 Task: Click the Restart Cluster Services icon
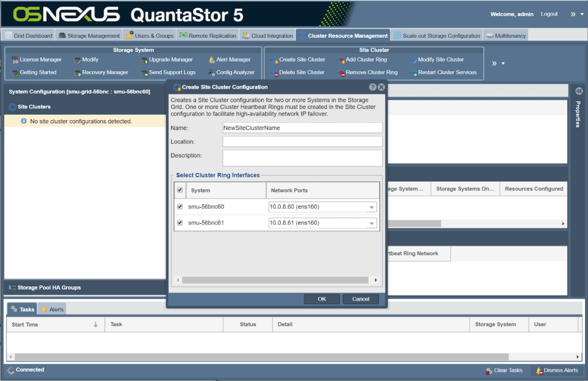(x=413, y=73)
